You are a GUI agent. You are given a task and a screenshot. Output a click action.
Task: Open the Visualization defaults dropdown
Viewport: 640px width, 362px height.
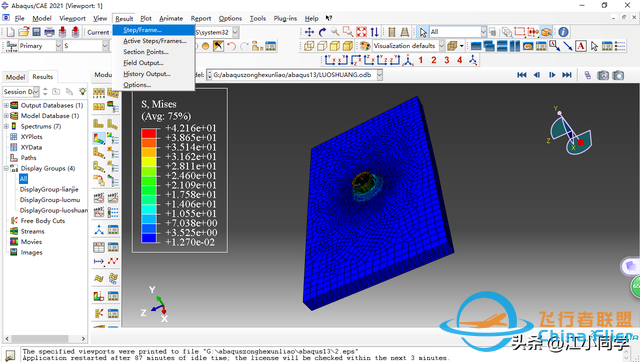(442, 46)
